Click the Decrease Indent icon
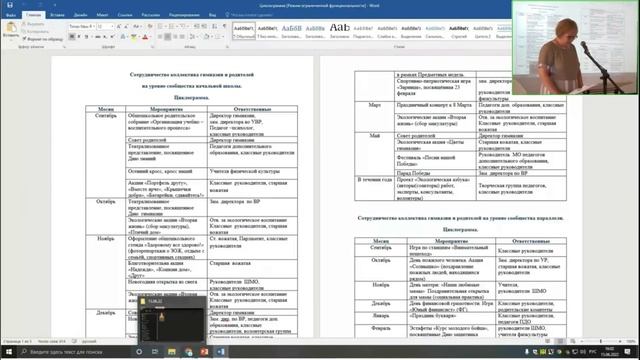 197,27
